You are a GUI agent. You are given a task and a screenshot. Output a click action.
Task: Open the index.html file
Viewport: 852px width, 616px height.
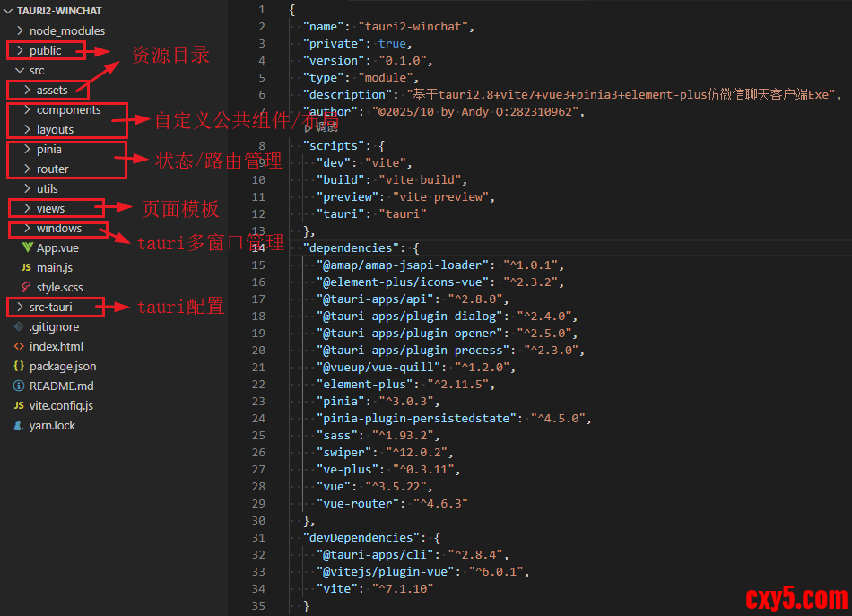click(57, 347)
